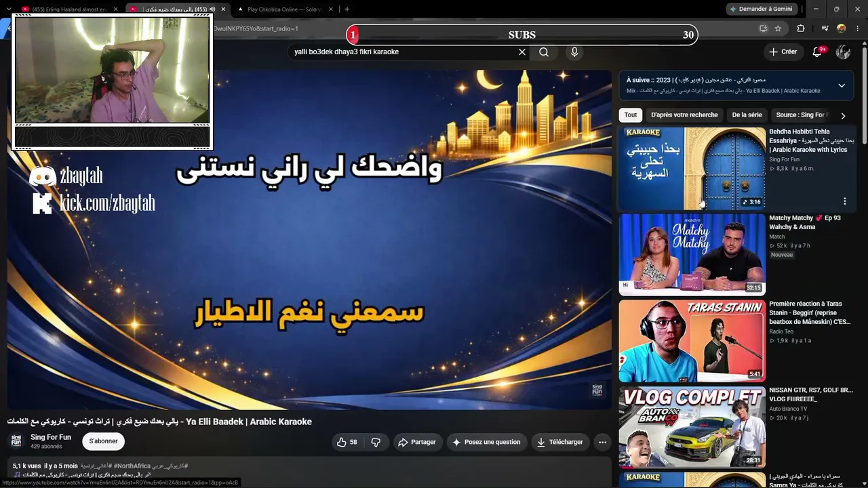
Task: Open a new browser tab with plus icon
Action: click(x=347, y=9)
